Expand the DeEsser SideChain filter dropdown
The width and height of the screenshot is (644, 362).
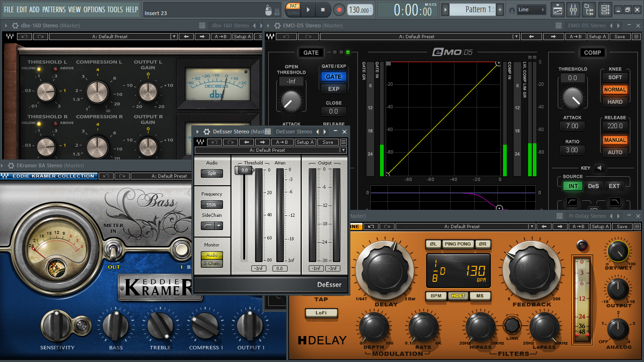[x=218, y=226]
